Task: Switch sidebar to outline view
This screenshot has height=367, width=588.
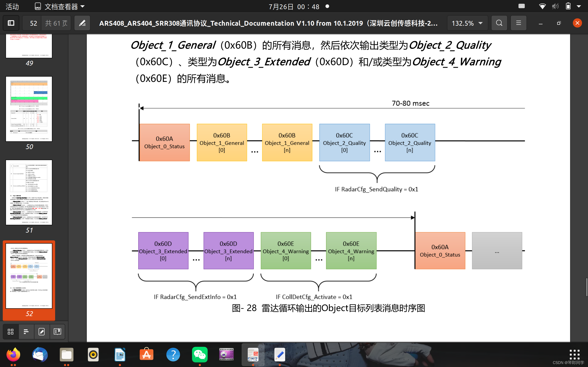Action: (x=26, y=332)
